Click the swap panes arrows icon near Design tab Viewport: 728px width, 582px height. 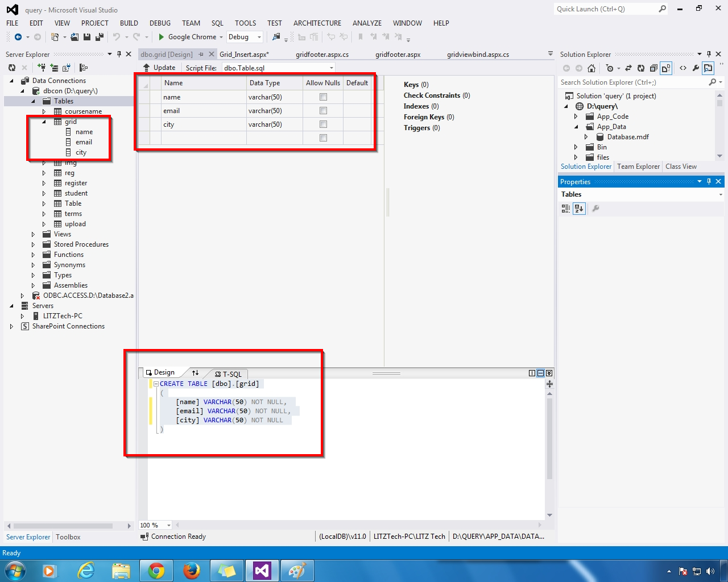point(195,373)
